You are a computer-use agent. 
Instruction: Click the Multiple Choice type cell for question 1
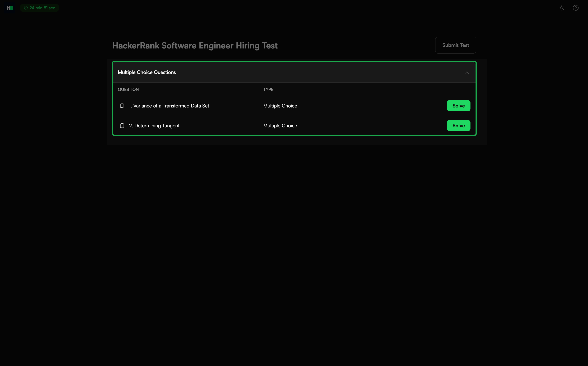pyautogui.click(x=280, y=106)
